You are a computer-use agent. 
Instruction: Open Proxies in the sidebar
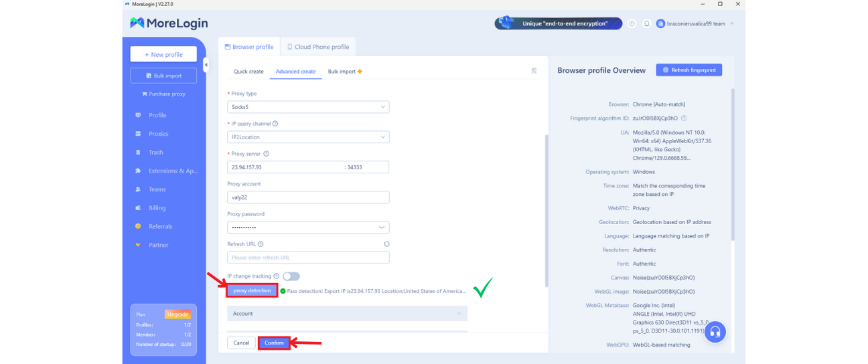[158, 134]
